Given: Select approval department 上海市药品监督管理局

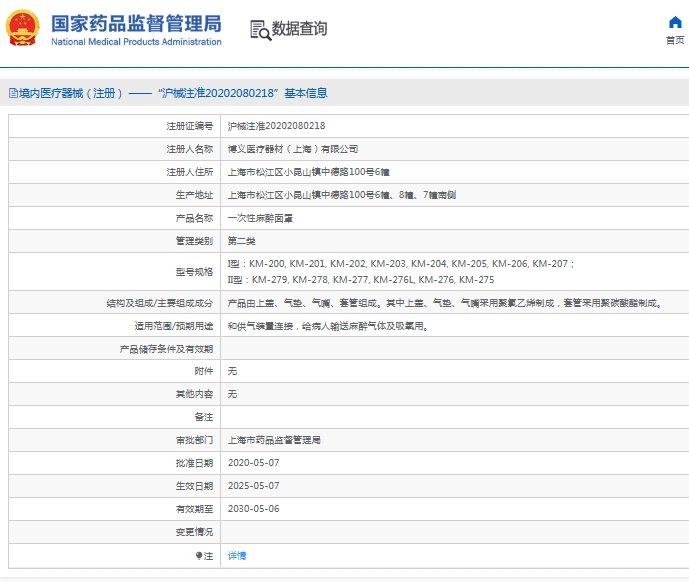Looking at the screenshot, I should tap(274, 440).
